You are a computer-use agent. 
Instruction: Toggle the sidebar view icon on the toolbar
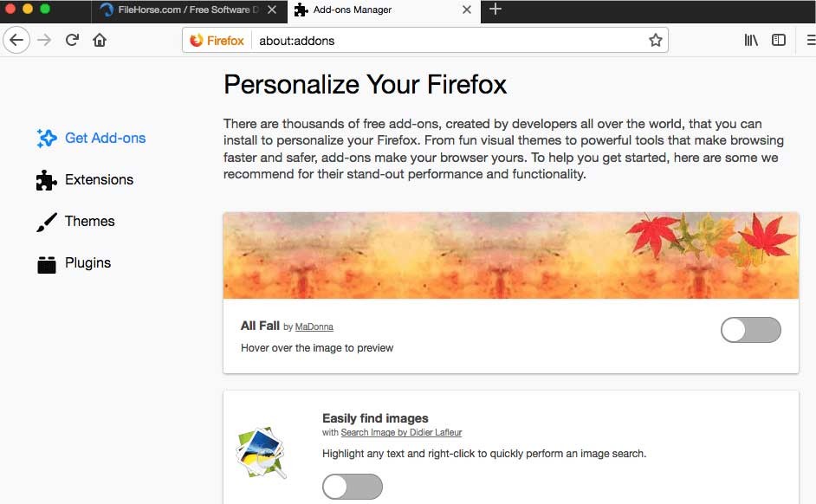pos(778,40)
